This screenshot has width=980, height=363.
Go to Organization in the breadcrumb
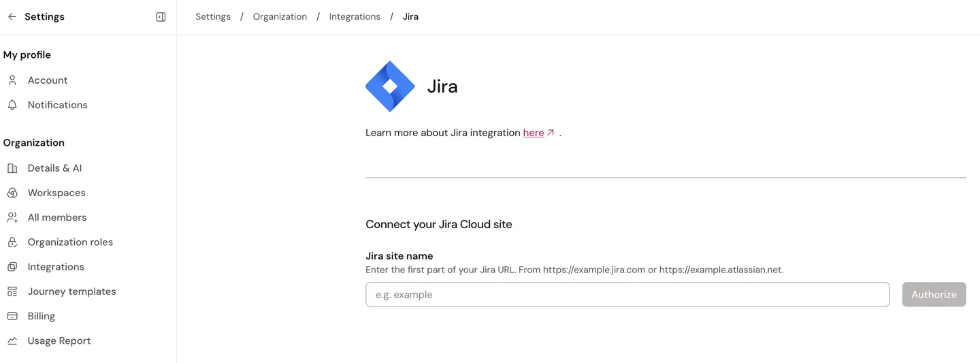[280, 16]
